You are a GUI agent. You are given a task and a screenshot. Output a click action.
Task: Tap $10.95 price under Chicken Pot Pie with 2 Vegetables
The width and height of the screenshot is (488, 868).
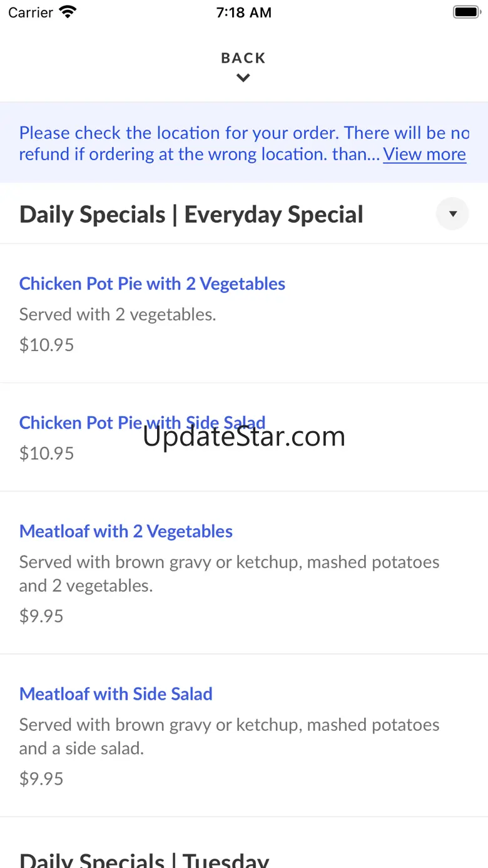click(46, 345)
